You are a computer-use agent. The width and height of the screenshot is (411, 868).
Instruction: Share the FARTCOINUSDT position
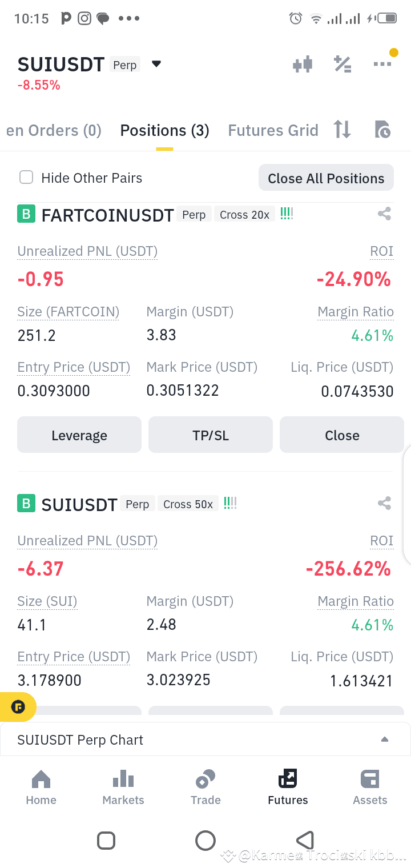click(x=384, y=215)
